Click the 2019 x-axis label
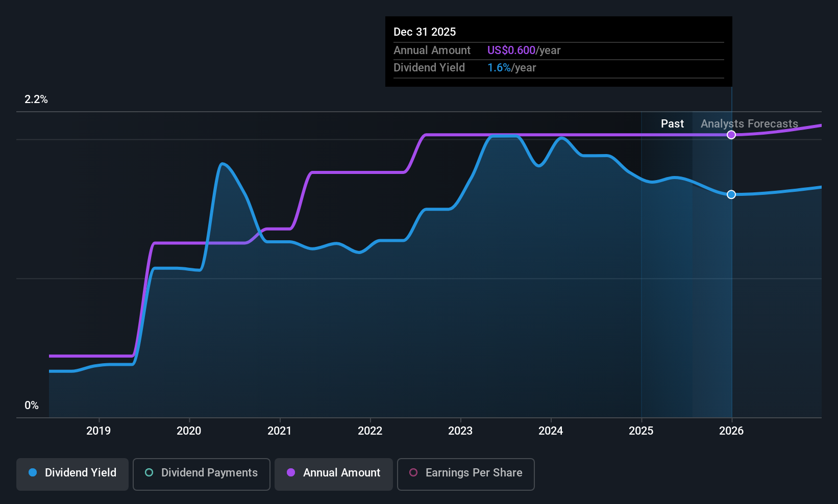The image size is (838, 504). point(98,431)
